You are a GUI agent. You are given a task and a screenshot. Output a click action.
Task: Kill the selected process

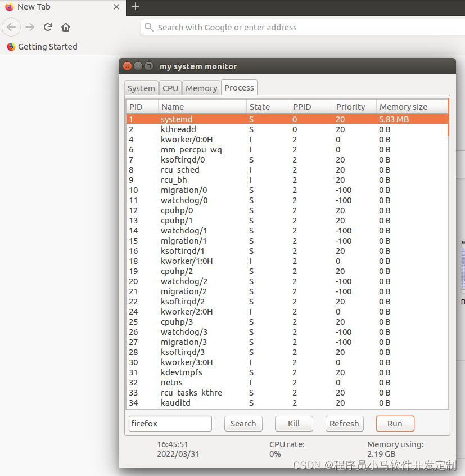(x=294, y=424)
